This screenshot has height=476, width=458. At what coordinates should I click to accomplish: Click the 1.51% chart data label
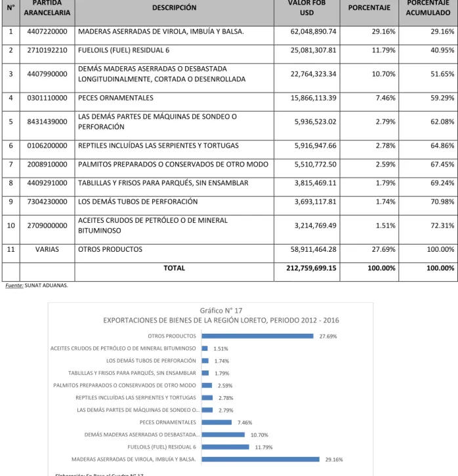click(x=220, y=349)
